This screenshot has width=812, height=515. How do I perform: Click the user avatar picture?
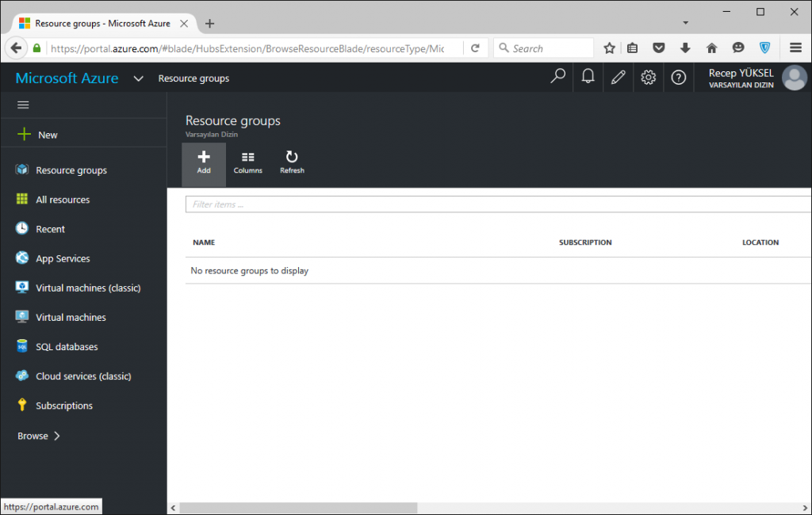click(795, 78)
